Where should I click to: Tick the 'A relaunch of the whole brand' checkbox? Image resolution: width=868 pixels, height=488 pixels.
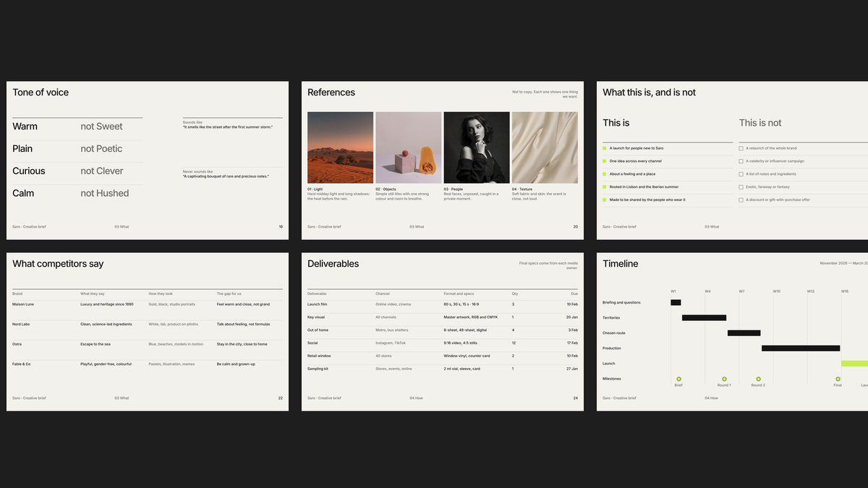coord(741,148)
